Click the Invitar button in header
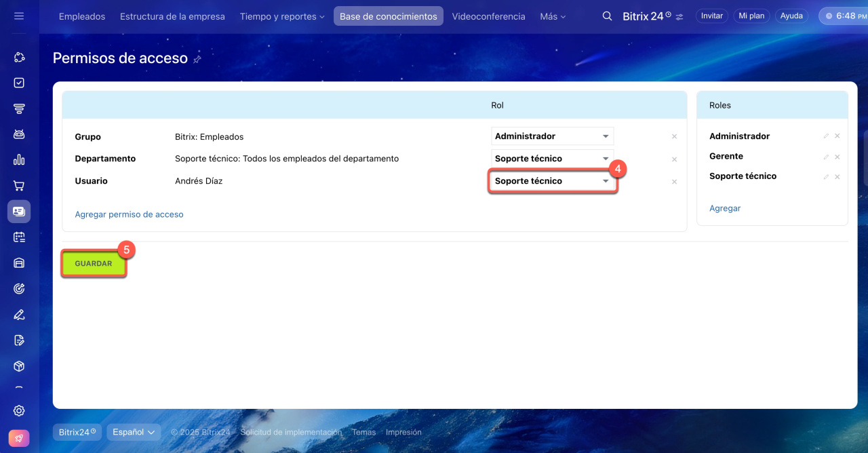This screenshot has width=868, height=453. (x=711, y=16)
